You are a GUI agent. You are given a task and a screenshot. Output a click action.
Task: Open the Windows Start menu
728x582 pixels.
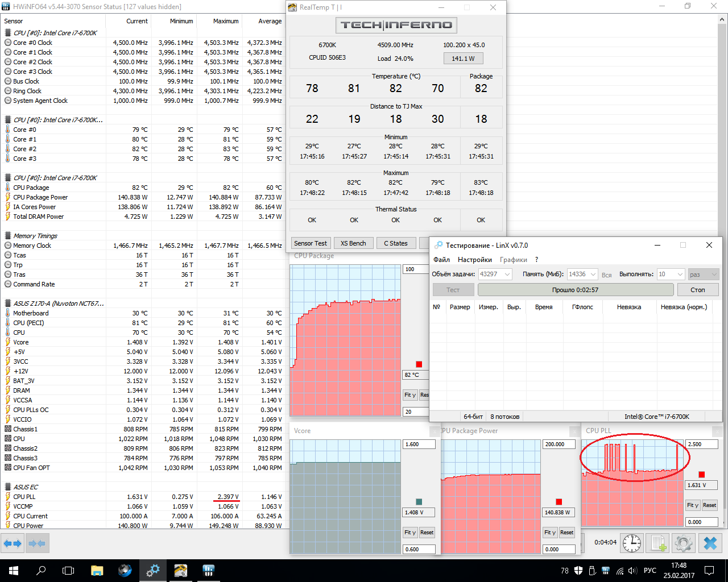[14, 571]
